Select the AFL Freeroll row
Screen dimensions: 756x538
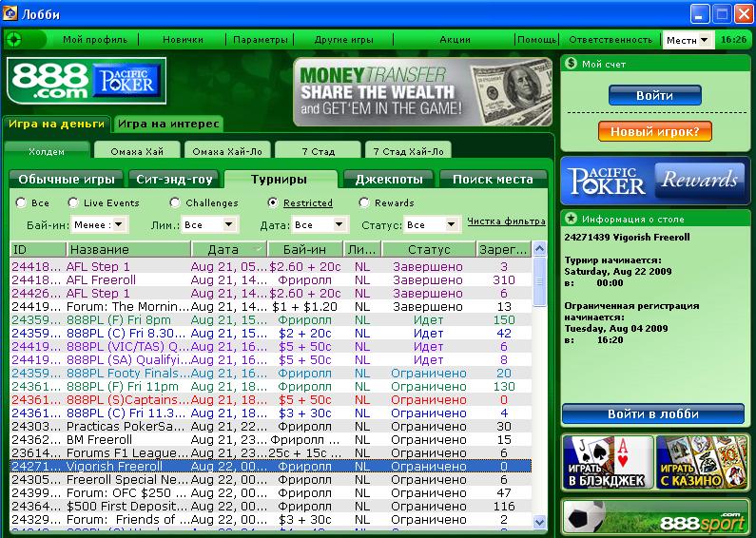271,280
